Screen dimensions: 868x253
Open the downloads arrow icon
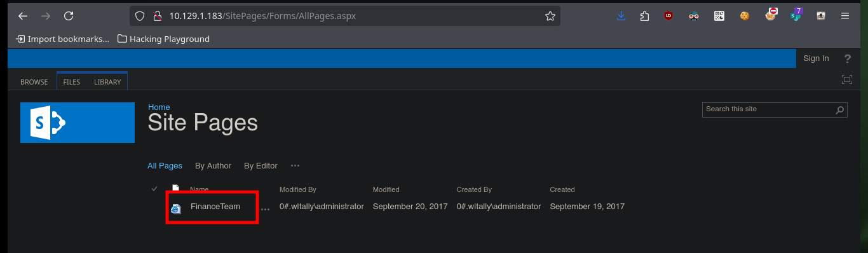point(621,16)
